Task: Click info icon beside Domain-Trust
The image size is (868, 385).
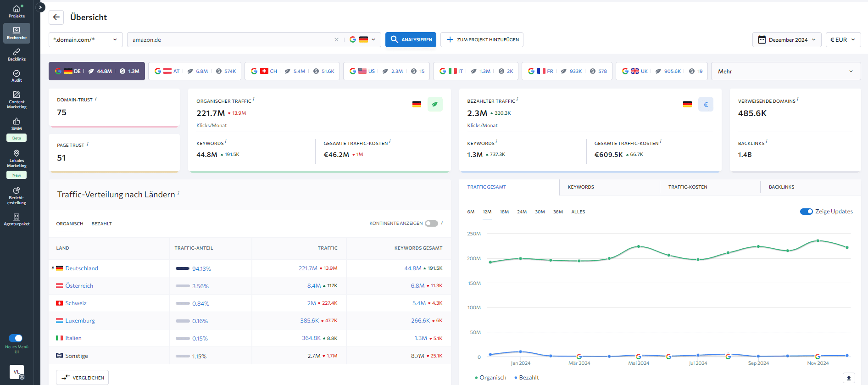Action: click(96, 99)
